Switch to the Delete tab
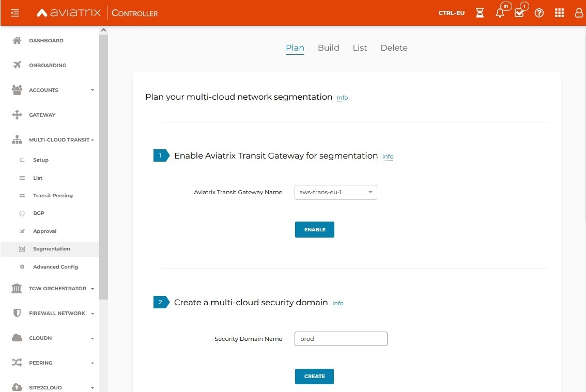The image size is (586, 392). pos(394,48)
